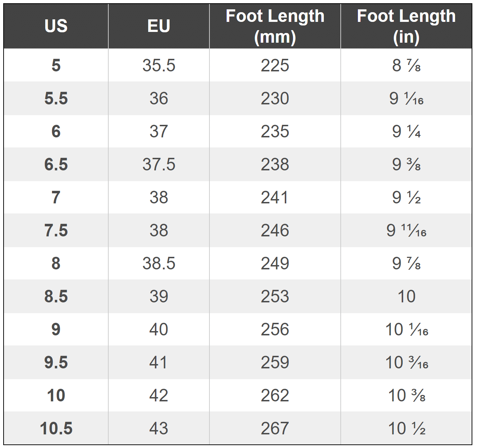The width and height of the screenshot is (477, 448).
Task: Click the 10 ½ inch cell
Action: tap(406, 428)
